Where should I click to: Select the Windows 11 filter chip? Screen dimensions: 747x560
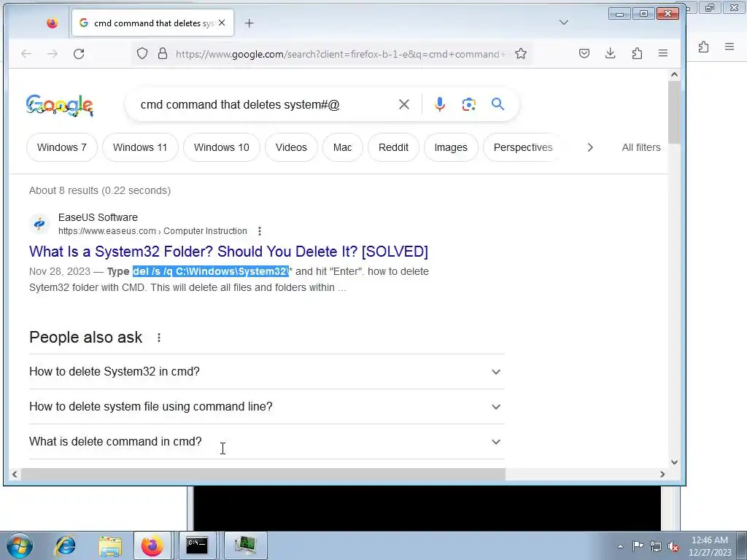[140, 147]
